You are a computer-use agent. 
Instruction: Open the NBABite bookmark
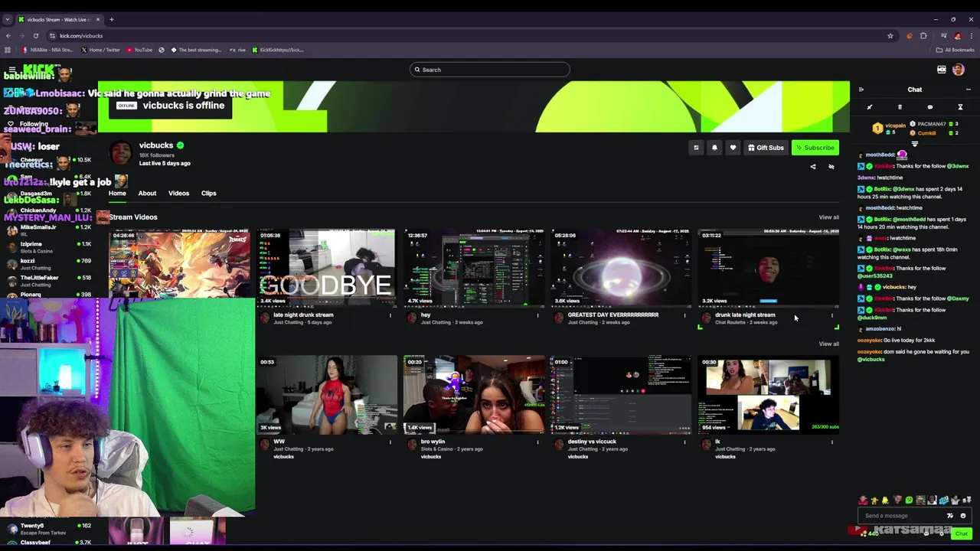(47, 50)
